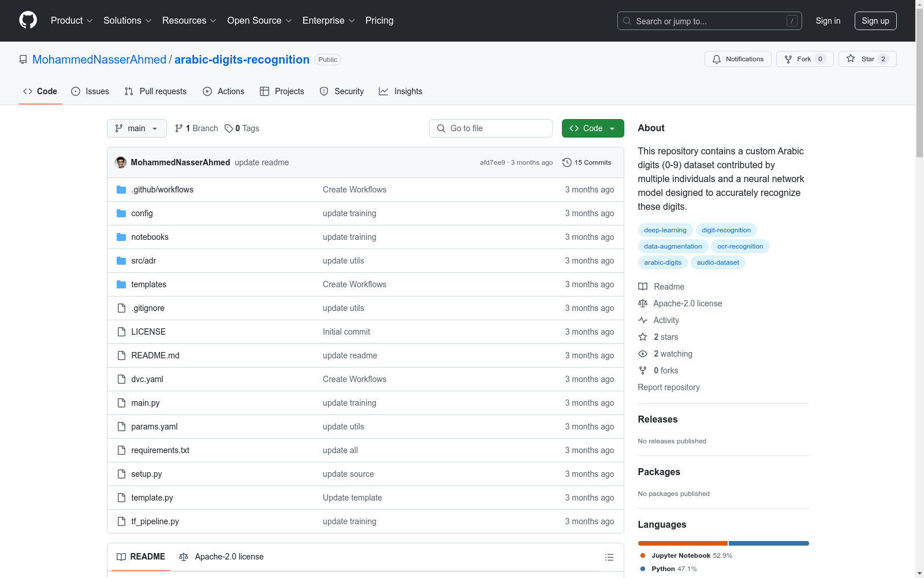Click the scale icon beside Apache-2.0 license in About

tap(643, 303)
